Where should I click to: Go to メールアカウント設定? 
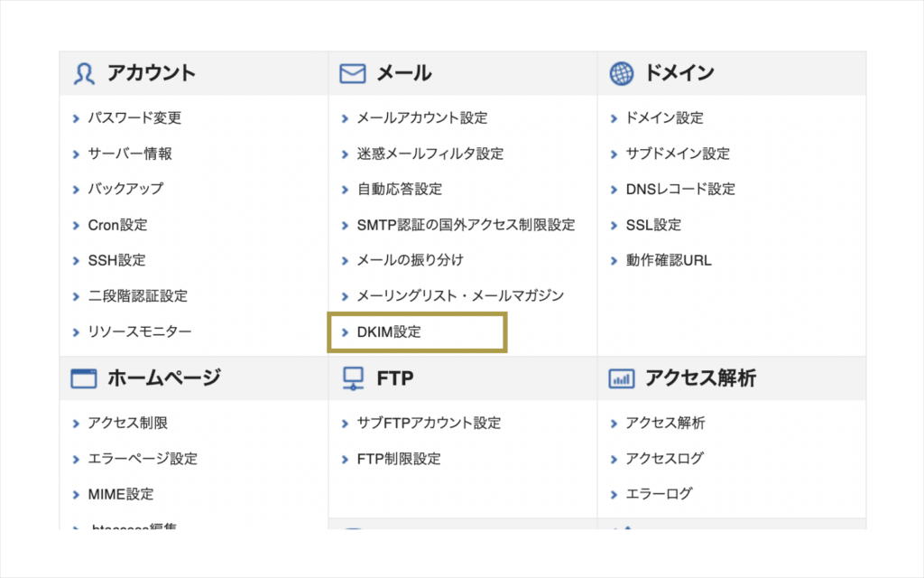point(422,118)
